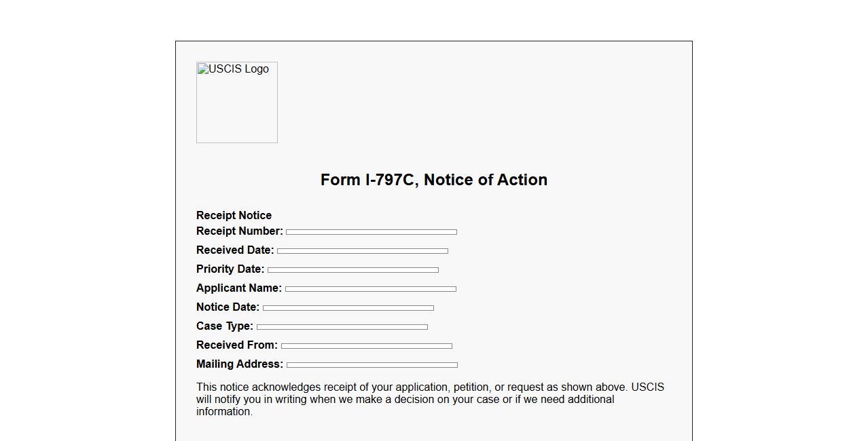This screenshot has width=868, height=441.
Task: Click the "Mailing Address:" label
Action: pyautogui.click(x=239, y=364)
